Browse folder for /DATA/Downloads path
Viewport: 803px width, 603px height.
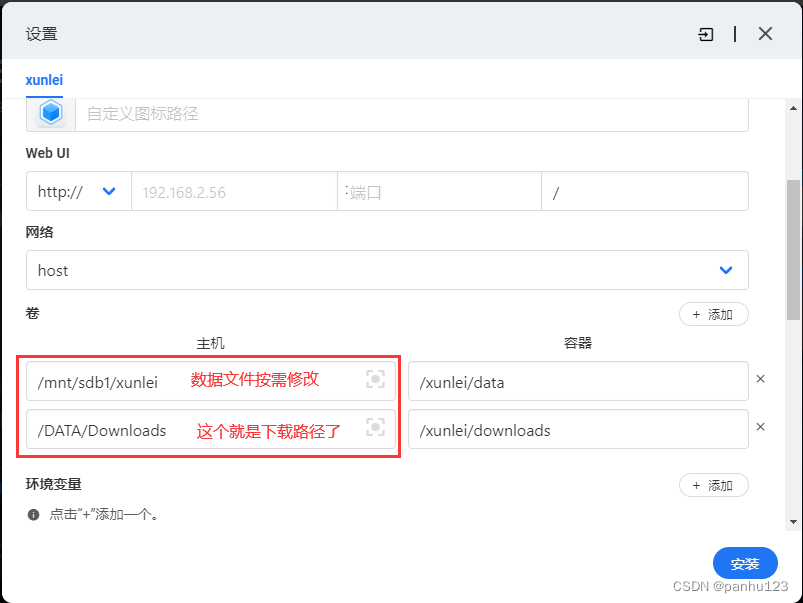point(375,427)
